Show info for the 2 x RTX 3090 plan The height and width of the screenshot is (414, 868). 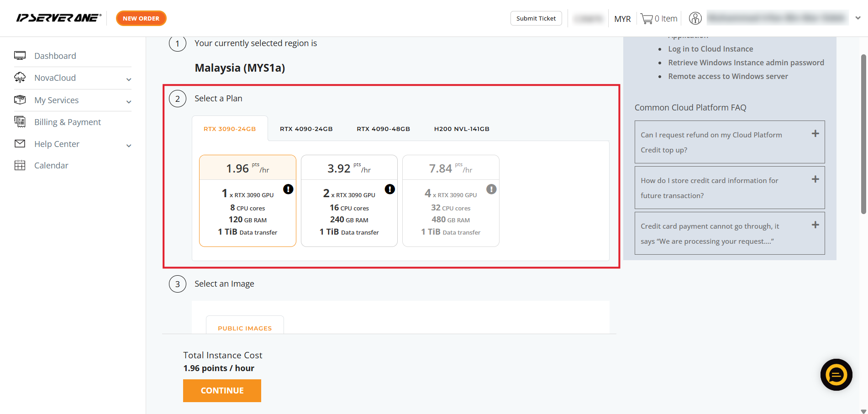pos(389,189)
